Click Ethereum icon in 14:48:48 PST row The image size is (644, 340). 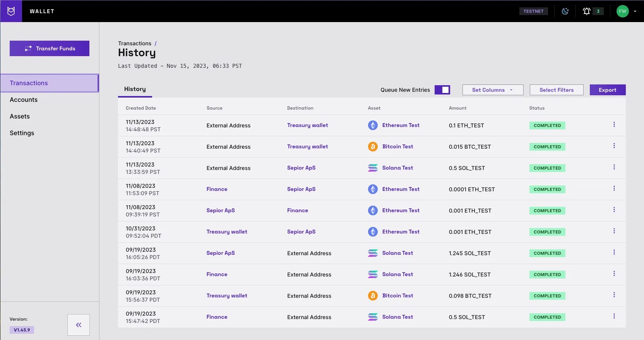point(373,125)
